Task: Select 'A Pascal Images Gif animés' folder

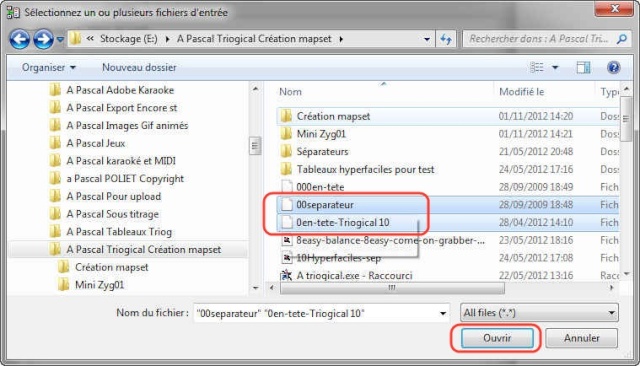Action: pos(127,125)
